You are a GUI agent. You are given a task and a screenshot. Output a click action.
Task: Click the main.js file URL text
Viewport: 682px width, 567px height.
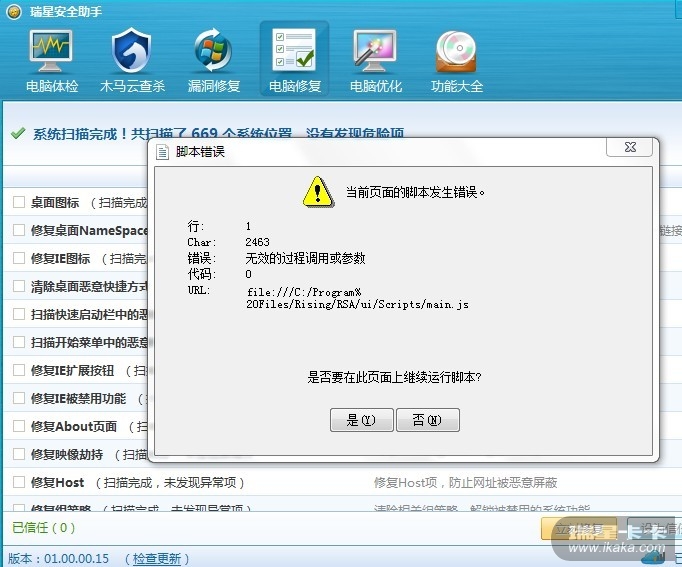(357, 298)
